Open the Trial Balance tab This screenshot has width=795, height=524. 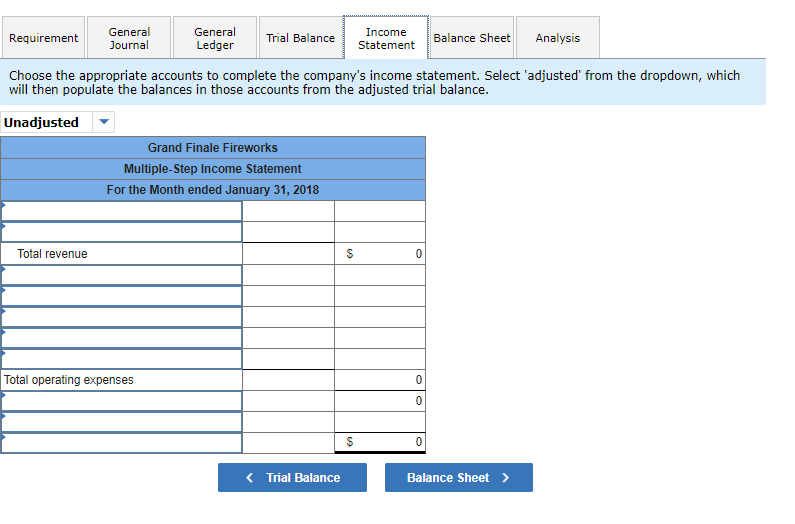[x=301, y=38]
